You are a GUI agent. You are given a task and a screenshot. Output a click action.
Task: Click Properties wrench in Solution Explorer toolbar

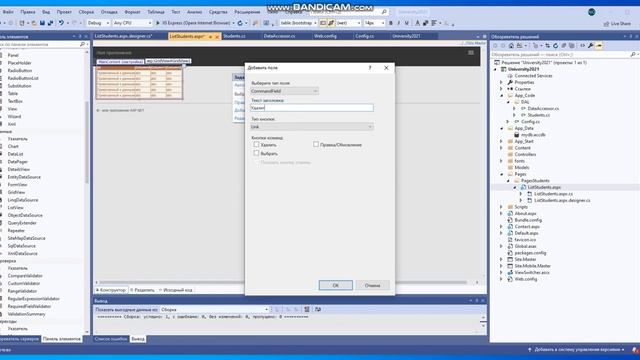tap(591, 46)
